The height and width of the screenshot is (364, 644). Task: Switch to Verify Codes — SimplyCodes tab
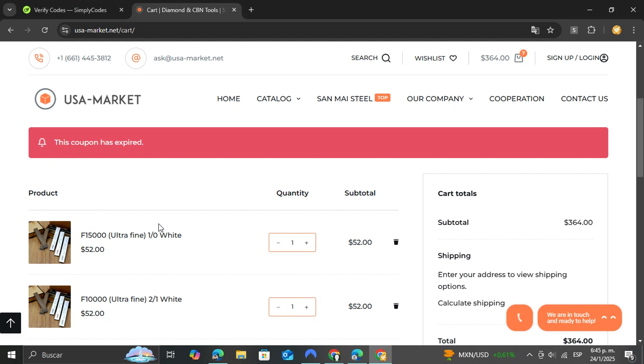pos(70,10)
